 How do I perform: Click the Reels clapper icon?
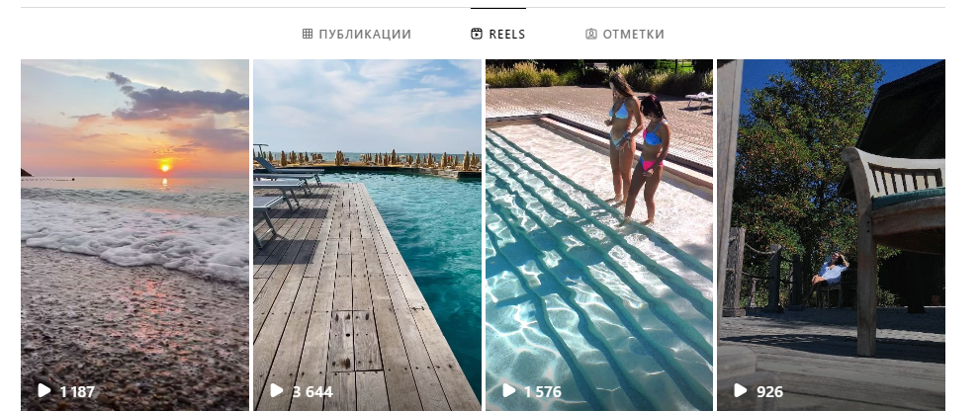click(x=477, y=34)
